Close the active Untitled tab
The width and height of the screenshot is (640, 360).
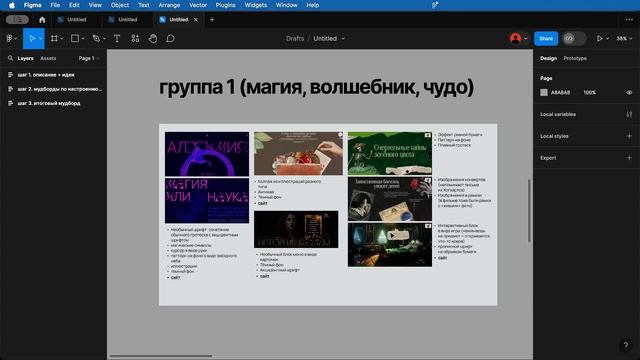click(x=196, y=20)
